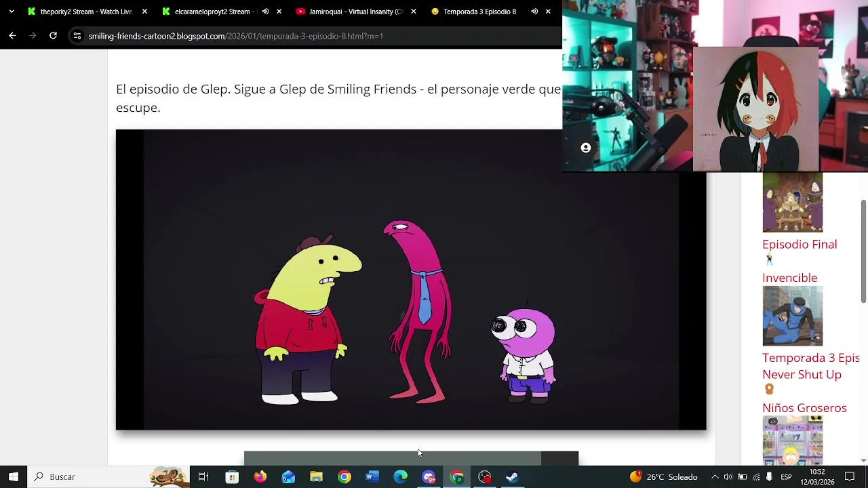Show hidden system tray icons
Screen dimensions: 868x488
(x=714, y=476)
